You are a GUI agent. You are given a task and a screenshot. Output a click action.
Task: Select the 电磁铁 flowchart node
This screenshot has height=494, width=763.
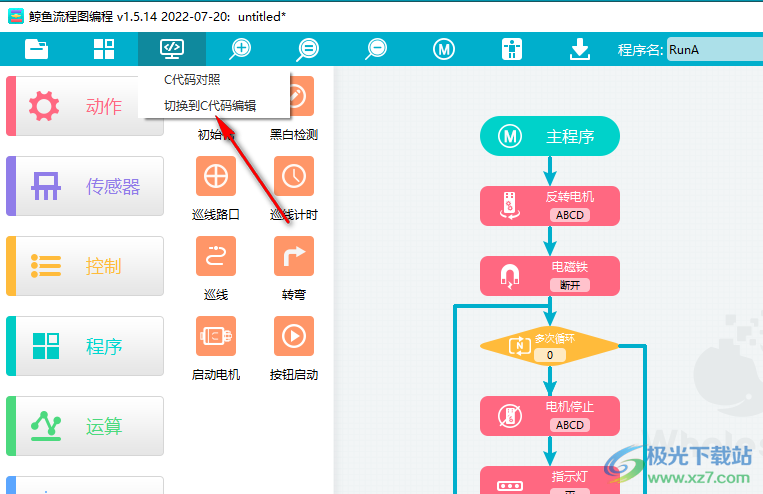(x=550, y=275)
